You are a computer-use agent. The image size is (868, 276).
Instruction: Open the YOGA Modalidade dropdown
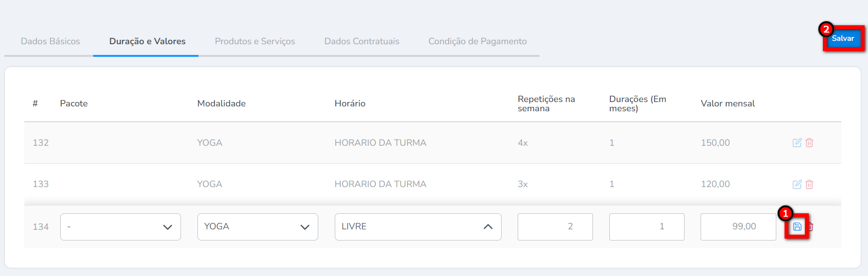point(257,227)
